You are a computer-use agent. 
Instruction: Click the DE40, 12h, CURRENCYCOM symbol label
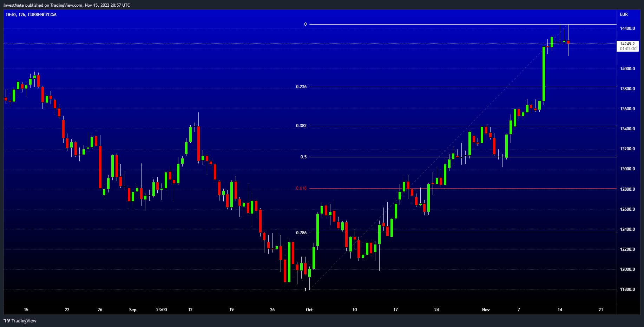pos(31,15)
